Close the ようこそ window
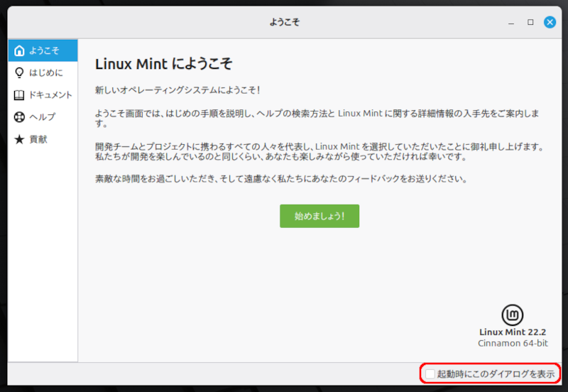The height and width of the screenshot is (392, 568). click(x=550, y=22)
